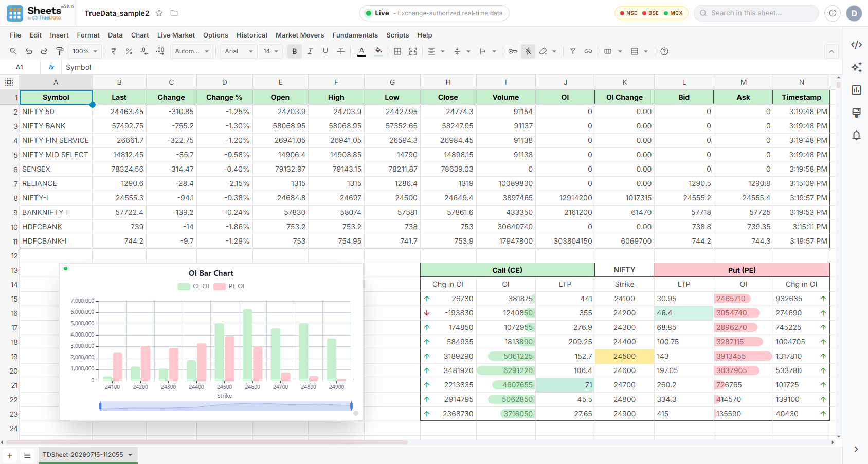The height and width of the screenshot is (464, 868).
Task: Toggle the filter funnel
Action: click(x=573, y=51)
